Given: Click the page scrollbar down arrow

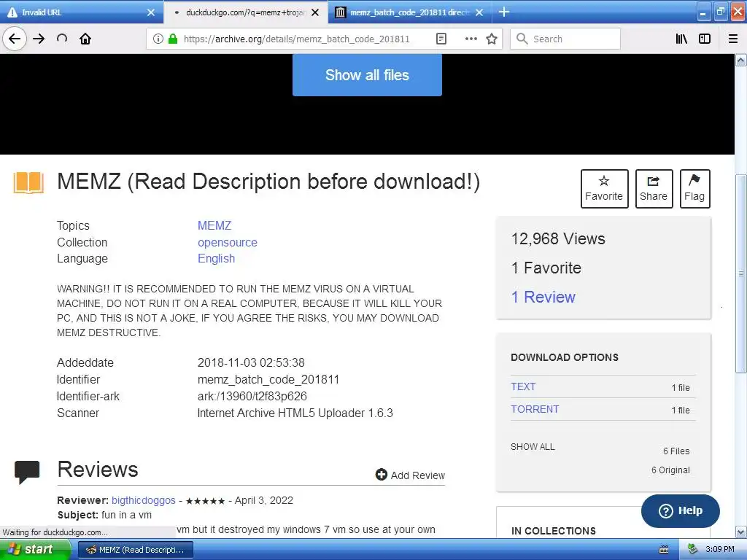Looking at the screenshot, I should coord(740,532).
